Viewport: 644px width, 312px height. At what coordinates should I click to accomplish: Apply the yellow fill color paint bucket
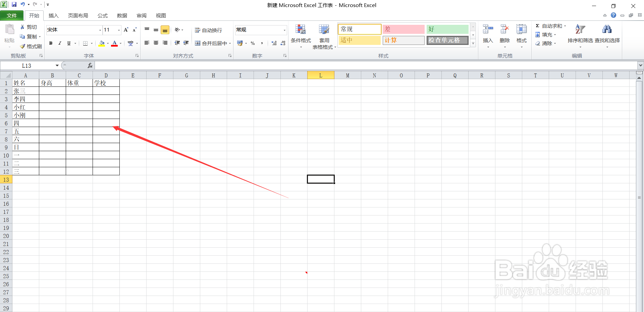[102, 43]
